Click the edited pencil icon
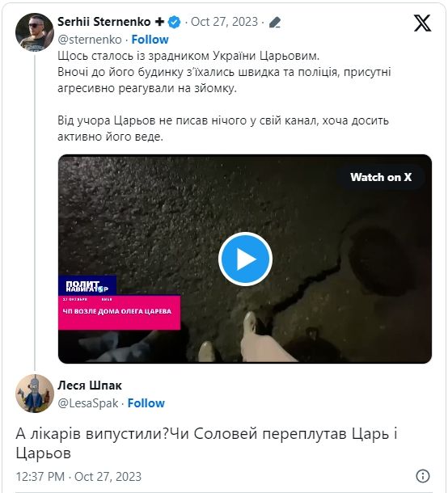Screen dimensions: 448x493 pos(275,23)
